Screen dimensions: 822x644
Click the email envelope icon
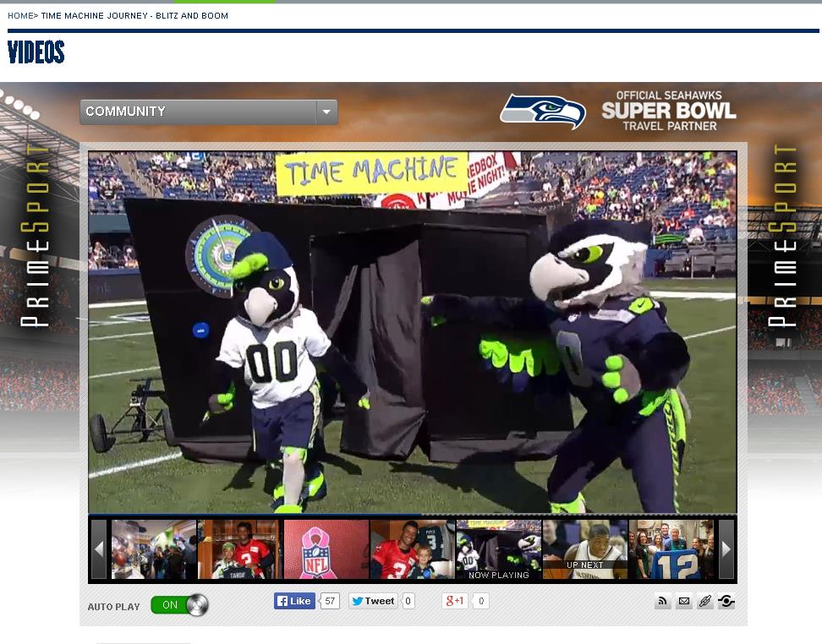coord(683,601)
